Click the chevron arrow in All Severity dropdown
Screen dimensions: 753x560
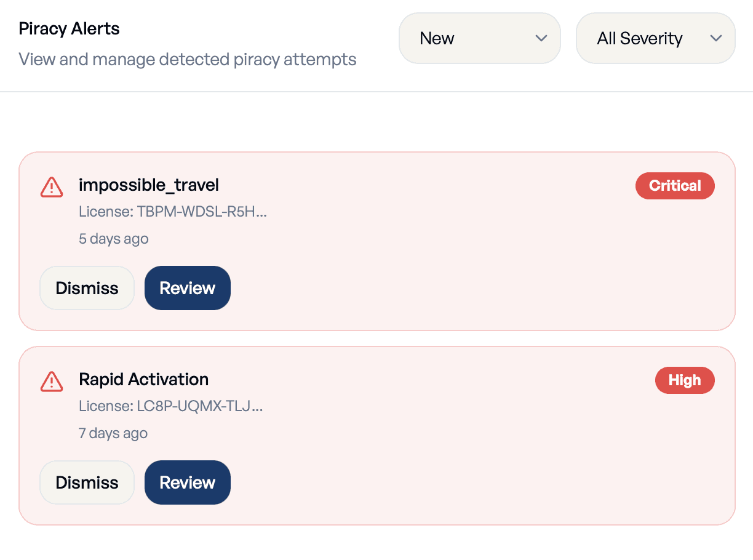[x=715, y=38]
